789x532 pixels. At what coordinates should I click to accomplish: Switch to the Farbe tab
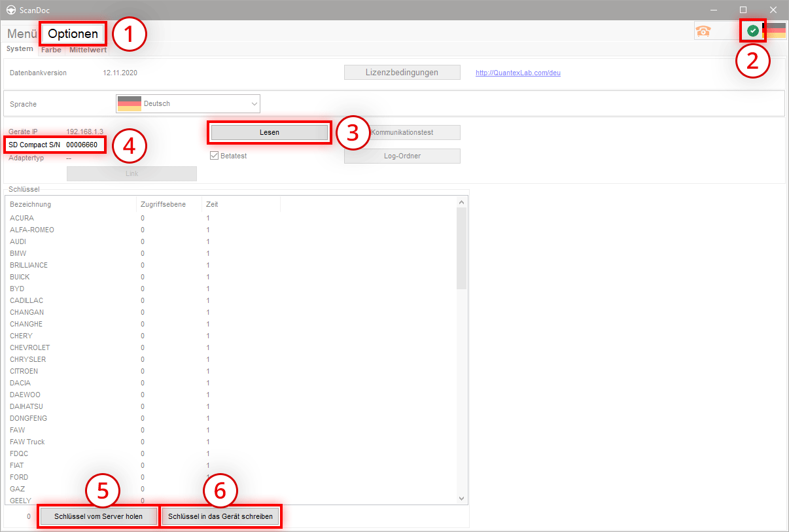[51, 49]
